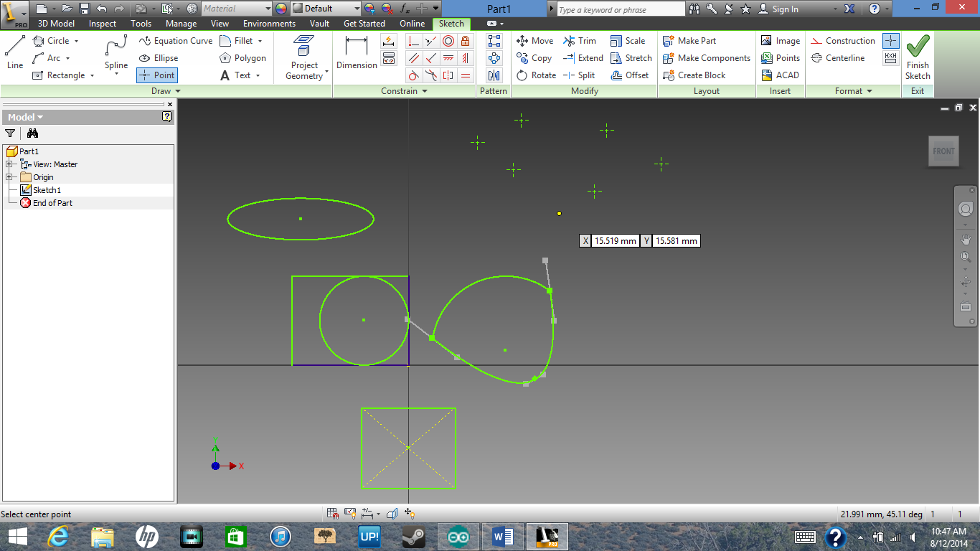Open the Environments tab
Viewport: 980px width, 551px height.
coord(269,24)
